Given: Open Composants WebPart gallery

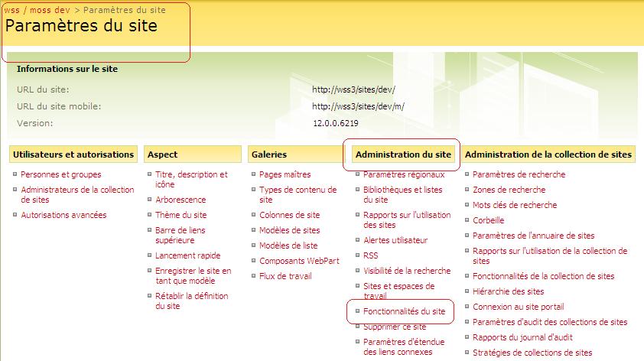Looking at the screenshot, I should 299,260.
